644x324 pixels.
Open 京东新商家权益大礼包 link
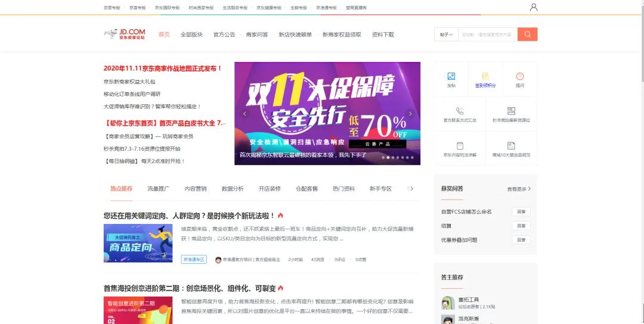[x=129, y=82]
